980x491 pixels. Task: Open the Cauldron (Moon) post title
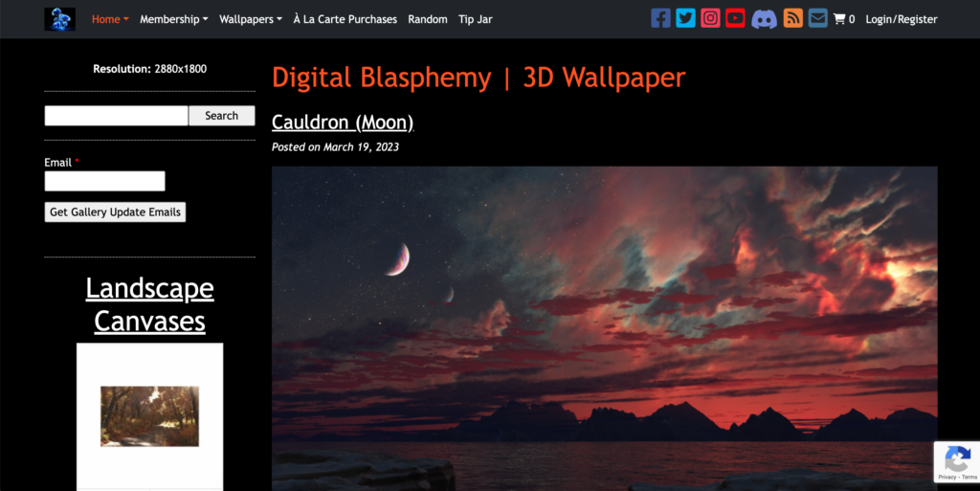pyautogui.click(x=343, y=122)
